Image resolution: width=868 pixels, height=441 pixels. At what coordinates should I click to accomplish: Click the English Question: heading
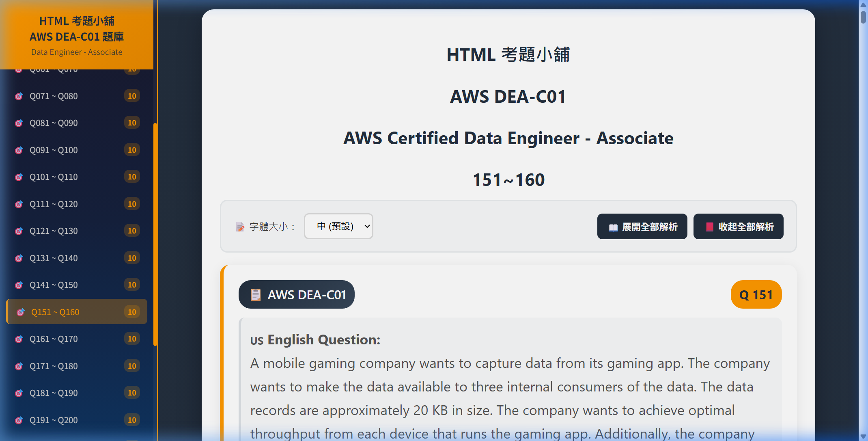(x=324, y=339)
